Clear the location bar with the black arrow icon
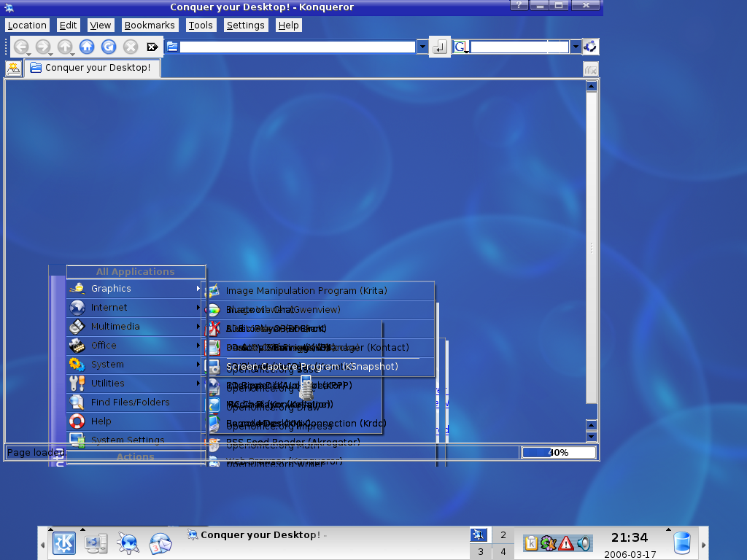Screen dimensions: 747x560 (x=152, y=47)
